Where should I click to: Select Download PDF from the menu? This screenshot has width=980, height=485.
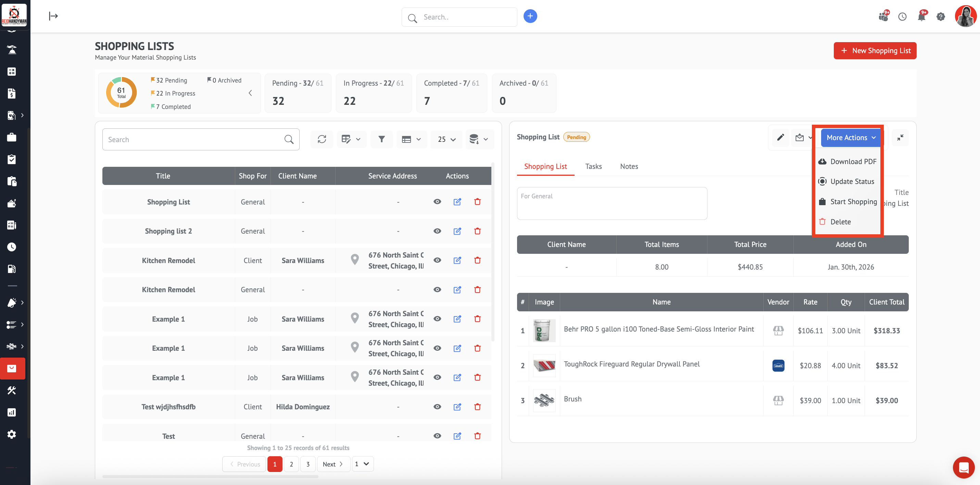tap(853, 161)
